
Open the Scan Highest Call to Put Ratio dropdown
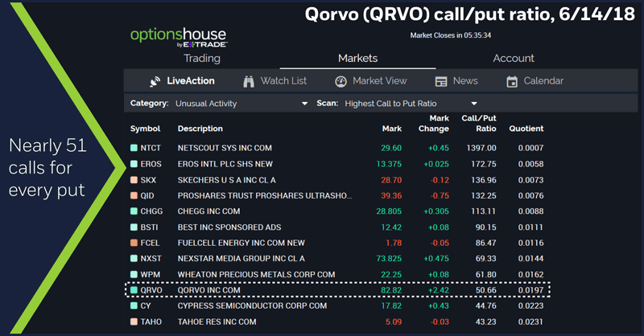(474, 104)
